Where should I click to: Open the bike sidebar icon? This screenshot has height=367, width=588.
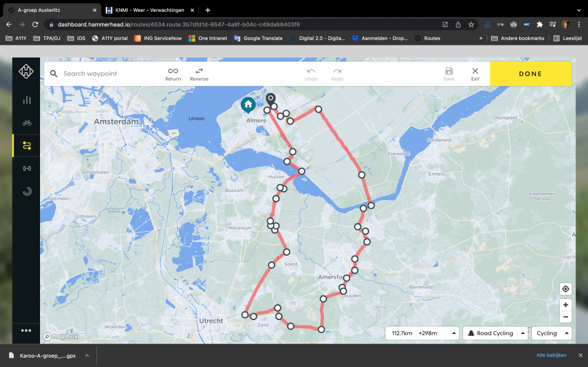click(x=26, y=123)
